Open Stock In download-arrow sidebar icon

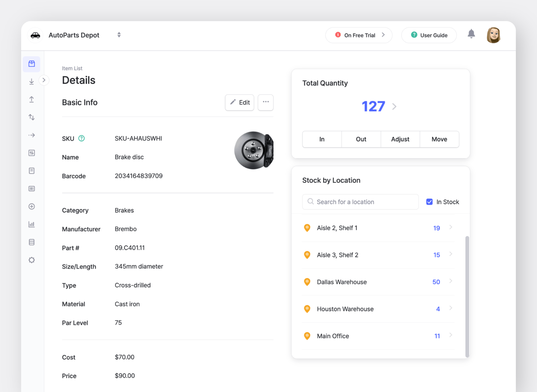coord(31,82)
